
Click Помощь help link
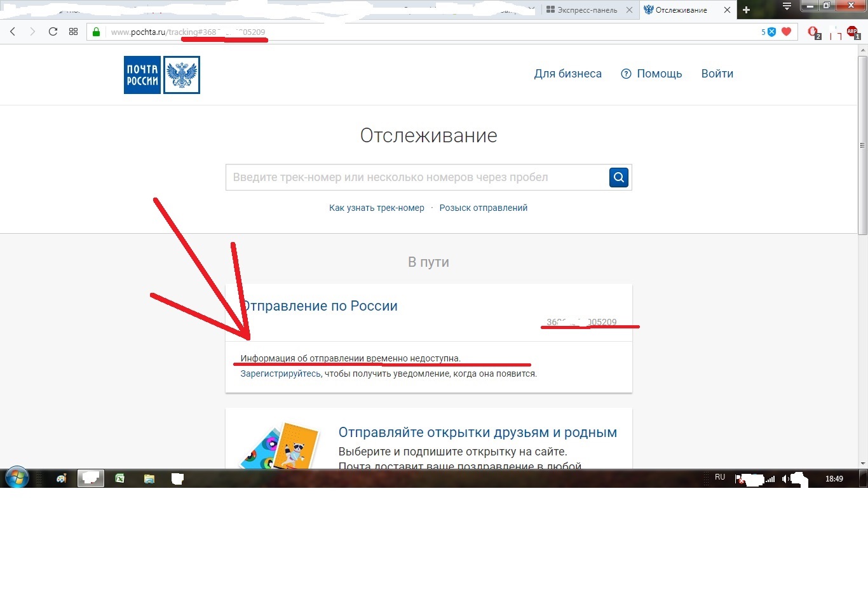click(651, 74)
